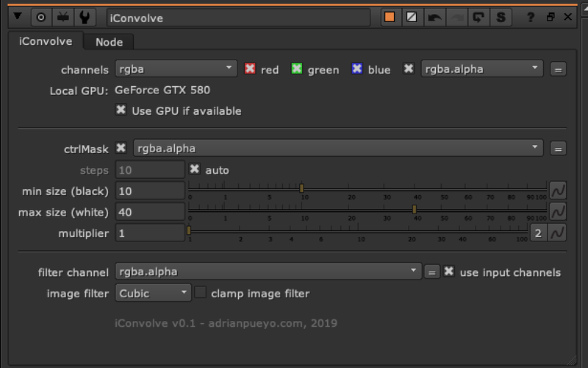The image size is (588, 368).
Task: Click the orange node color swatch
Action: [390, 17]
